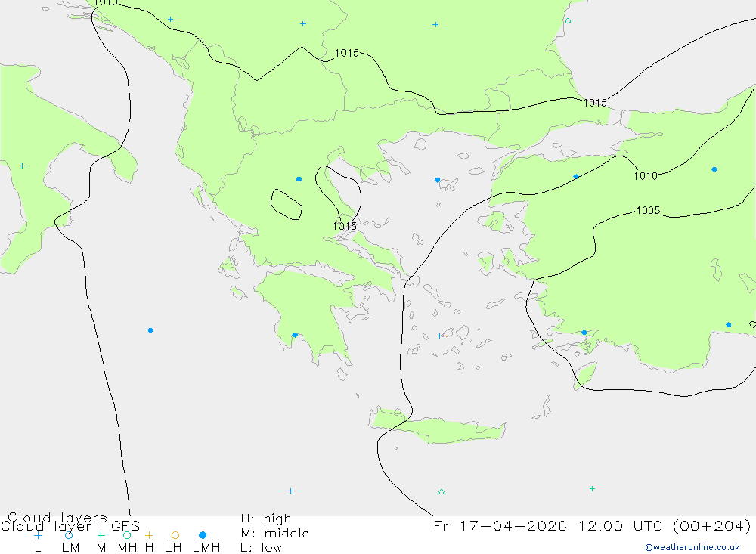Click the green plus marker in the southeast sea
756x554 pixels.
[592, 488]
